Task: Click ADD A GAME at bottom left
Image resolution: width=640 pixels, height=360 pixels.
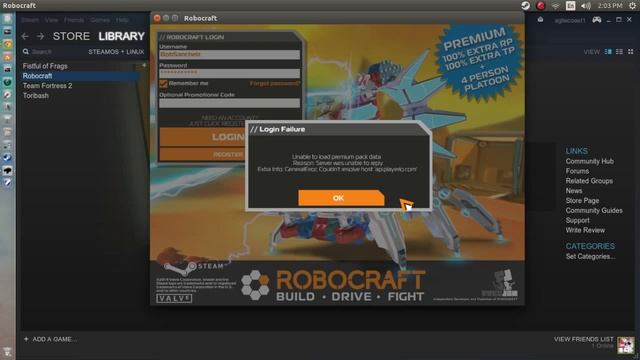Action: click(50, 339)
